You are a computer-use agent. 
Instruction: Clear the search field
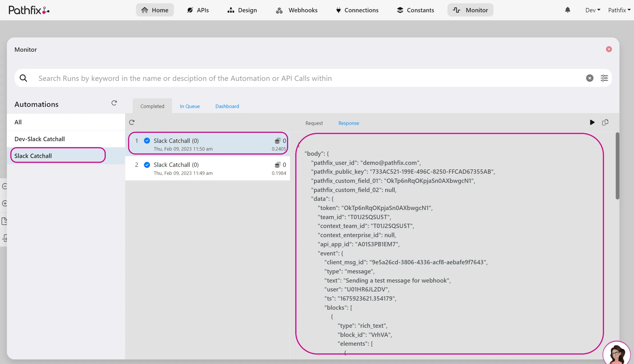(590, 78)
